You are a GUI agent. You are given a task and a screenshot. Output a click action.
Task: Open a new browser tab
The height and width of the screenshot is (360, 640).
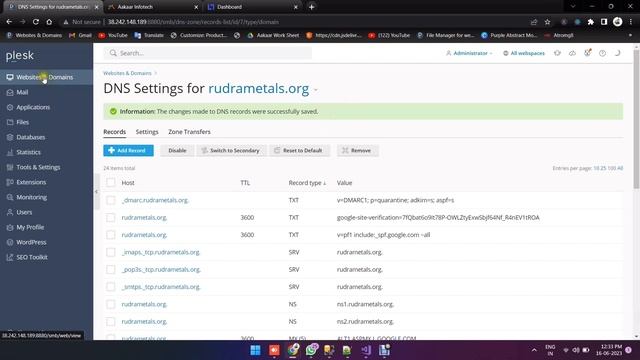(x=311, y=7)
